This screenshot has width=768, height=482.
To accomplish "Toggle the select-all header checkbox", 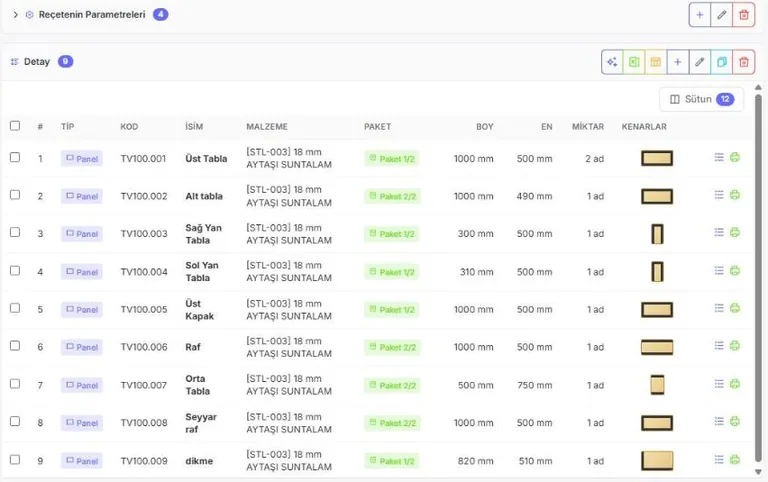I will pyautogui.click(x=15, y=126).
